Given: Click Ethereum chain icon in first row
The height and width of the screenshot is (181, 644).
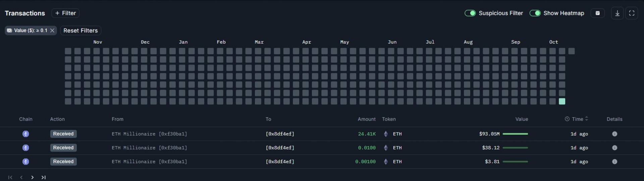Looking at the screenshot, I should coord(25,134).
